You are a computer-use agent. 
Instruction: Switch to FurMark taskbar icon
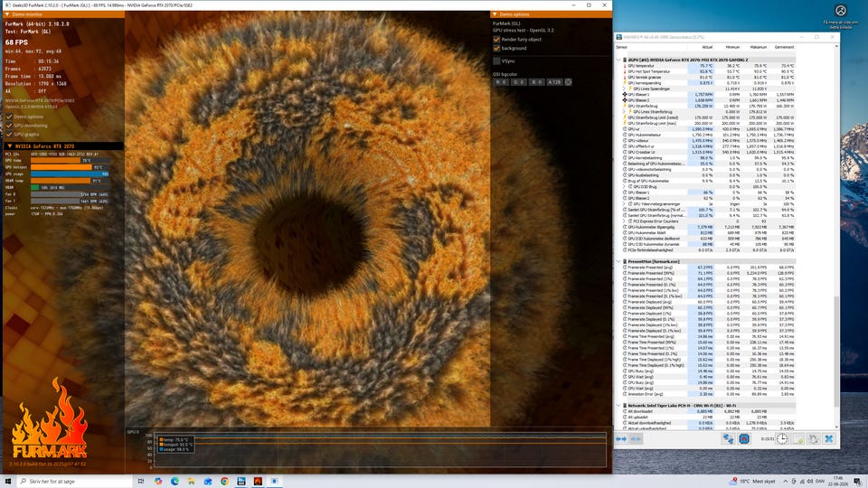[x=258, y=482]
